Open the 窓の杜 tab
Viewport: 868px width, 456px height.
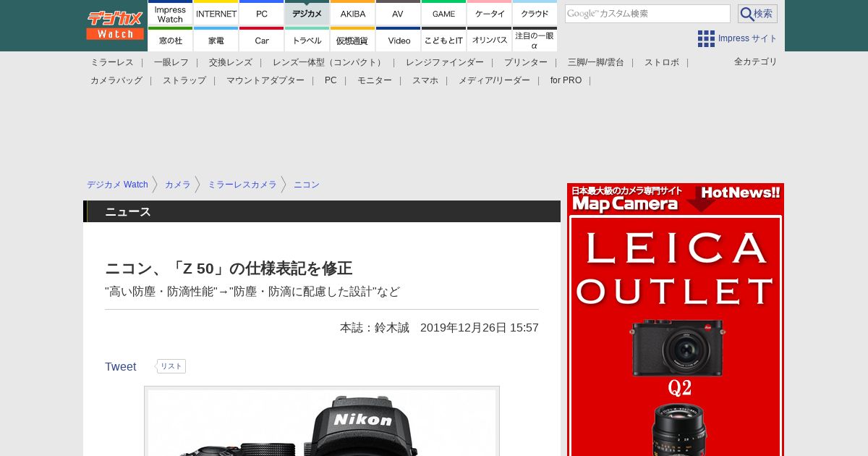coord(171,39)
